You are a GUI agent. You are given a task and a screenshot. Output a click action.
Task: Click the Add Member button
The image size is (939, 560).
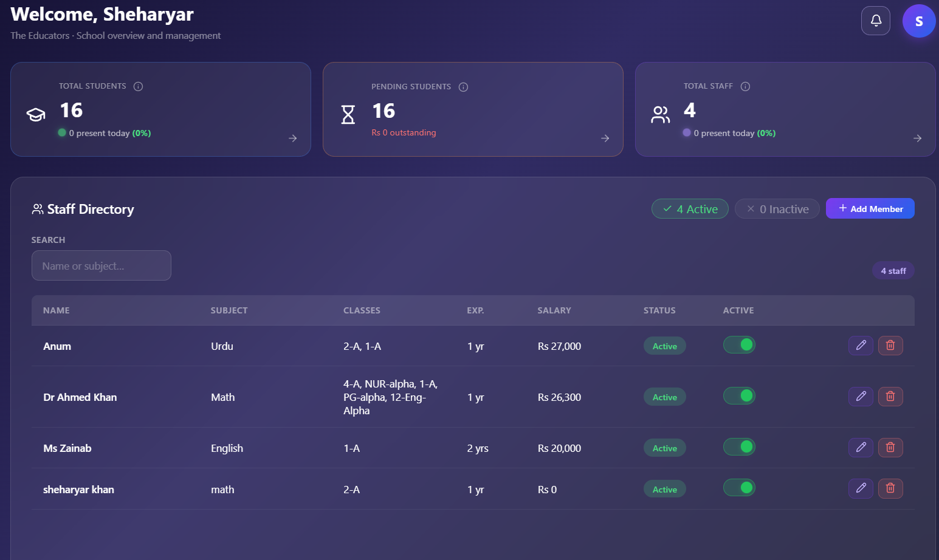870,208
